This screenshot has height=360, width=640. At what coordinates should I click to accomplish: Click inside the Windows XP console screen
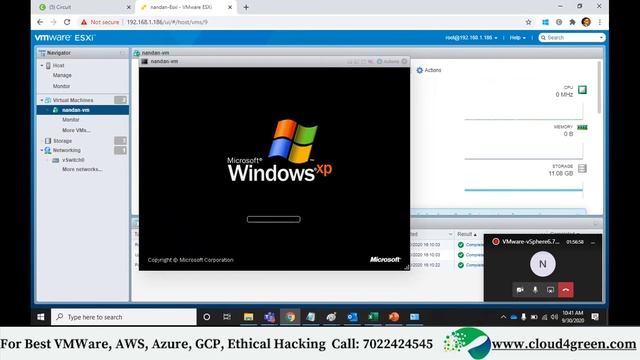274,168
